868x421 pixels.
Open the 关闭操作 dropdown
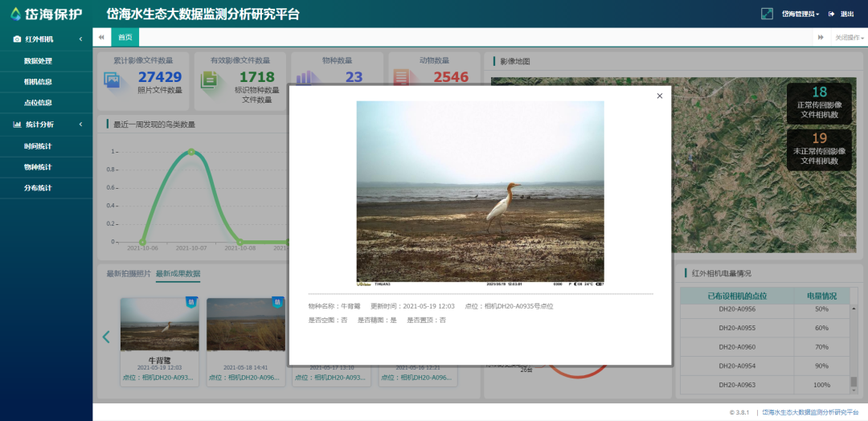click(x=850, y=37)
